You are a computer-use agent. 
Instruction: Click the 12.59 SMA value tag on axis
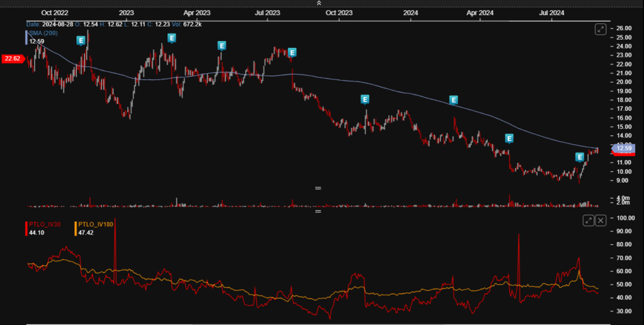click(x=623, y=149)
